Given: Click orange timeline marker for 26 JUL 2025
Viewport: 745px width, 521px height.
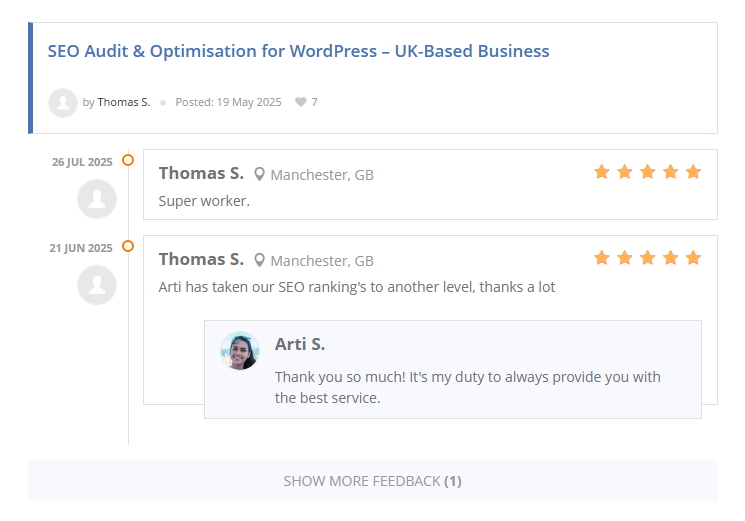Looking at the screenshot, I should coord(128,160).
